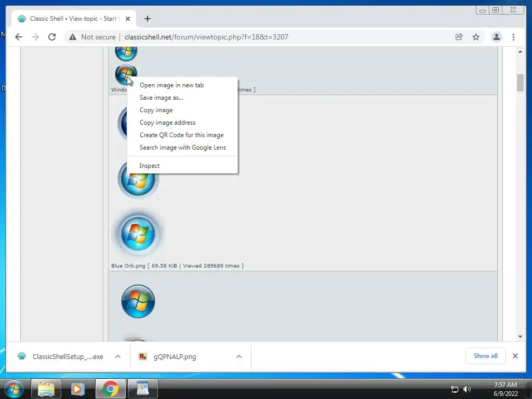532x399 pixels.
Task: Click the address bar URL
Action: [206, 37]
